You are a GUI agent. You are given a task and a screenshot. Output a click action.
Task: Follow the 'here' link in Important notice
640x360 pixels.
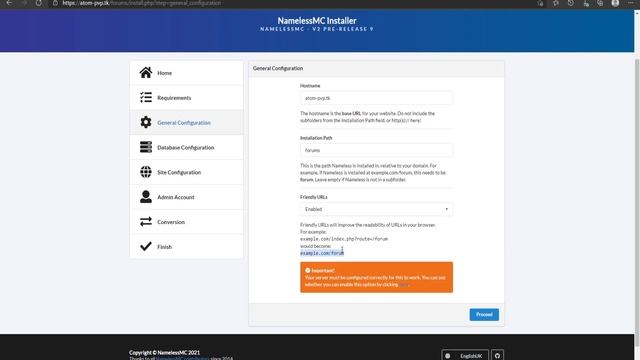[403, 284]
